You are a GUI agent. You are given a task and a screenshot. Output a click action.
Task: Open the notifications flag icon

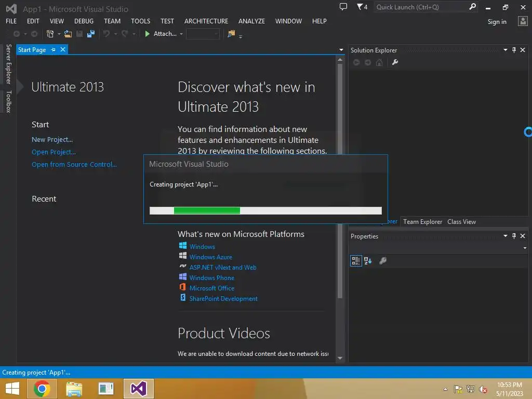click(x=362, y=7)
